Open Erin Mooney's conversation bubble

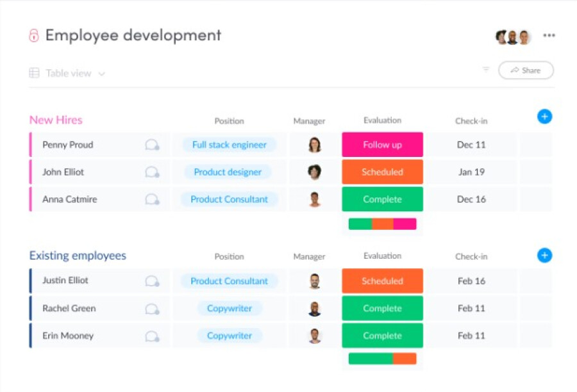click(152, 336)
